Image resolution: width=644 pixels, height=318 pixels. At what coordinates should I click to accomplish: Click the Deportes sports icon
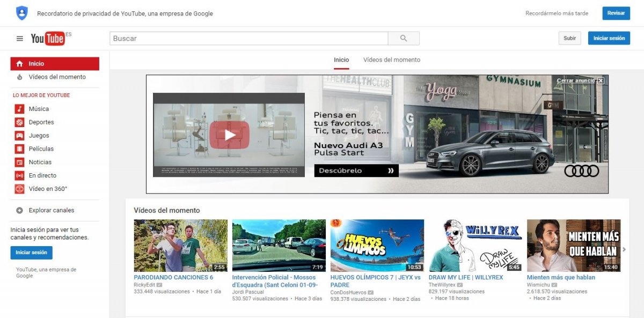point(19,122)
